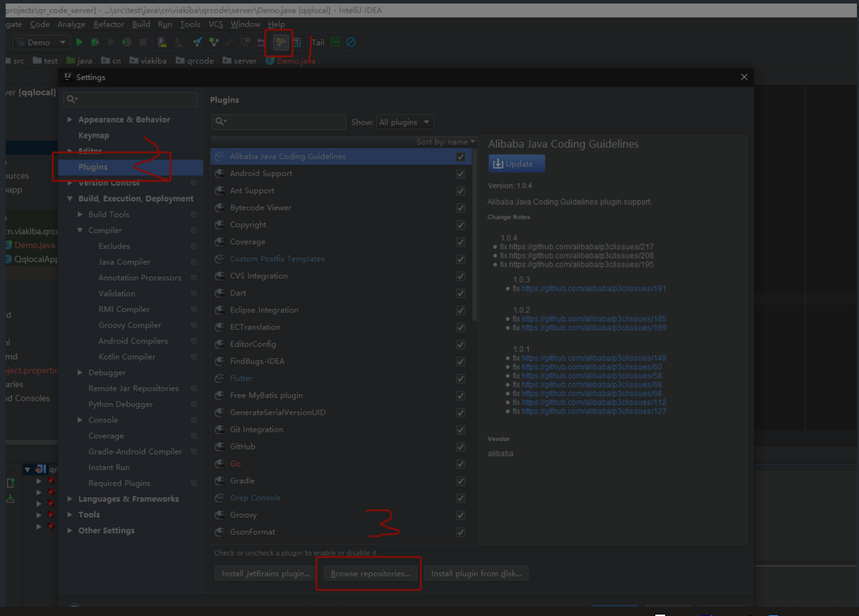859x616 pixels.
Task: Toggle the GsonFormat plugin checkbox
Action: (x=461, y=532)
